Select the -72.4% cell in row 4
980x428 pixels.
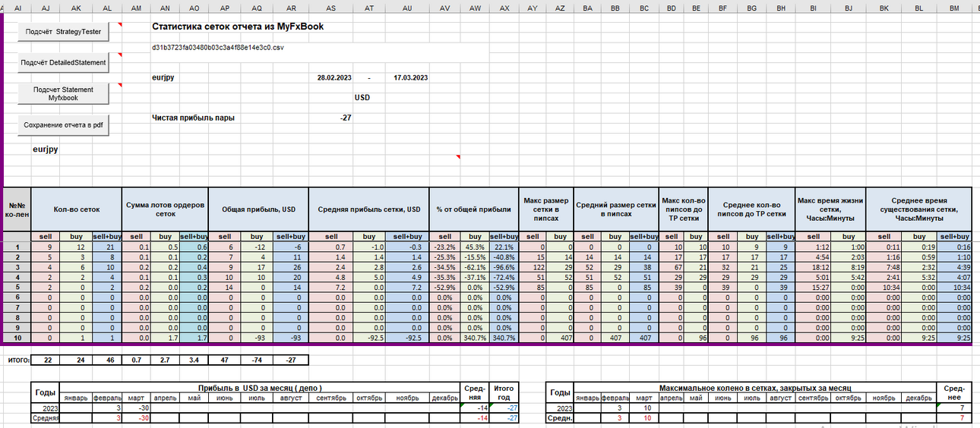[504, 278]
